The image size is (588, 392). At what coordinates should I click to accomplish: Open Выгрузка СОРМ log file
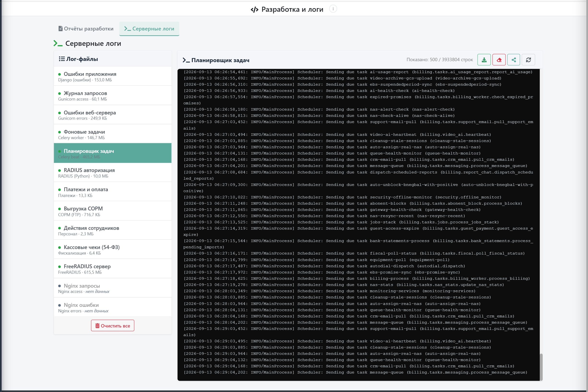[x=113, y=211]
